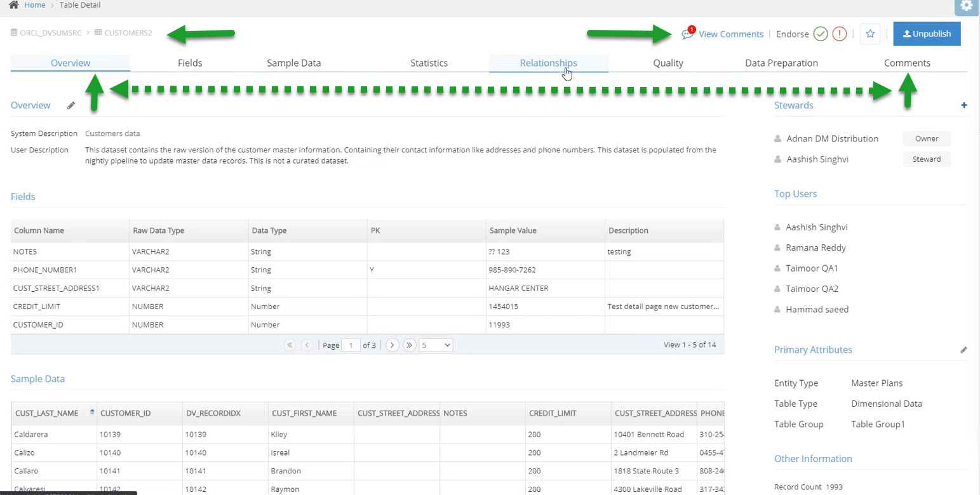Go to Home breadcrumb link

pos(35,5)
